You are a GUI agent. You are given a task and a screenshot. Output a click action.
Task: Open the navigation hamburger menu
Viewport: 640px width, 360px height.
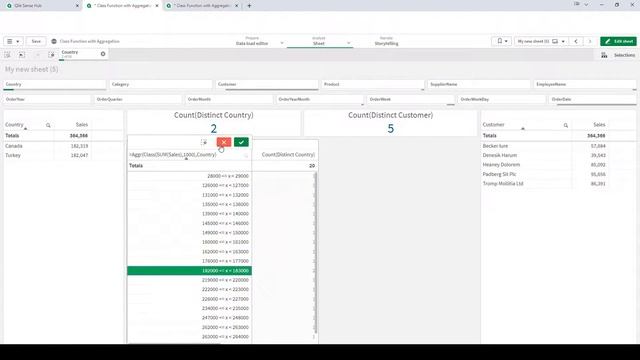click(13, 41)
